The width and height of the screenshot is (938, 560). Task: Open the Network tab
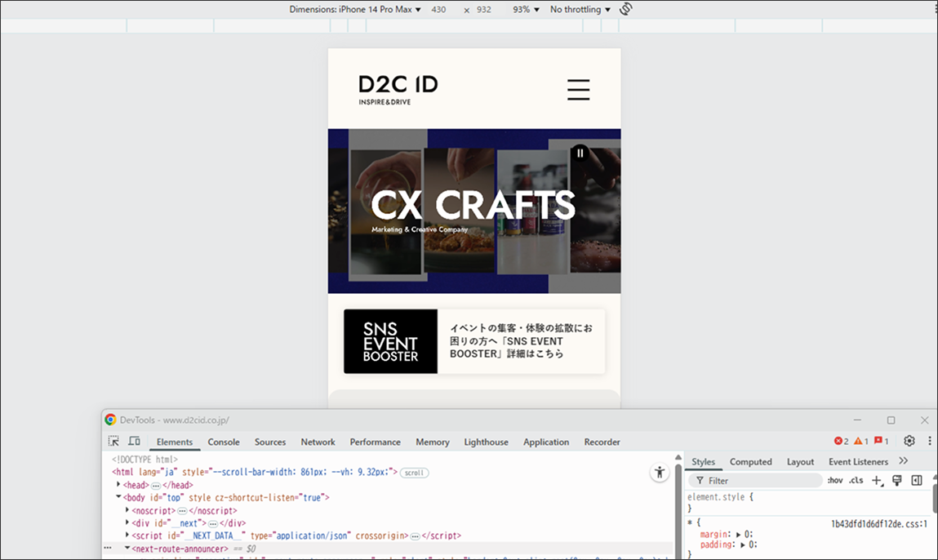pos(318,442)
